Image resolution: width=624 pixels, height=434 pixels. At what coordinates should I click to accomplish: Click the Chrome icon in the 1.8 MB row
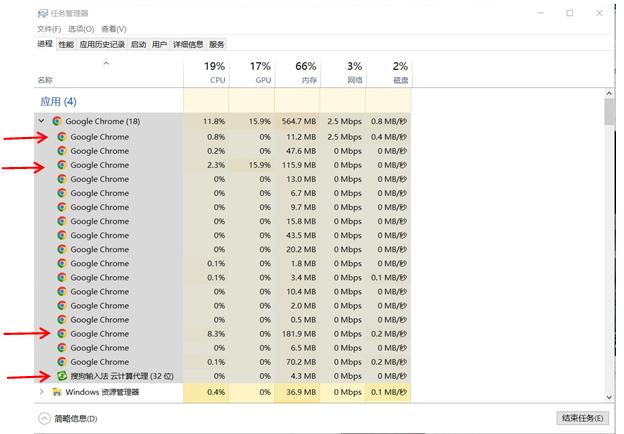[x=62, y=263]
